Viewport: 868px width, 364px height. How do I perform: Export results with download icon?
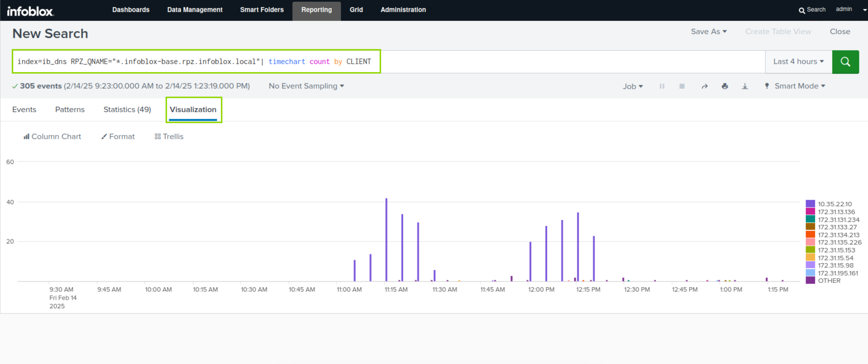click(x=745, y=86)
